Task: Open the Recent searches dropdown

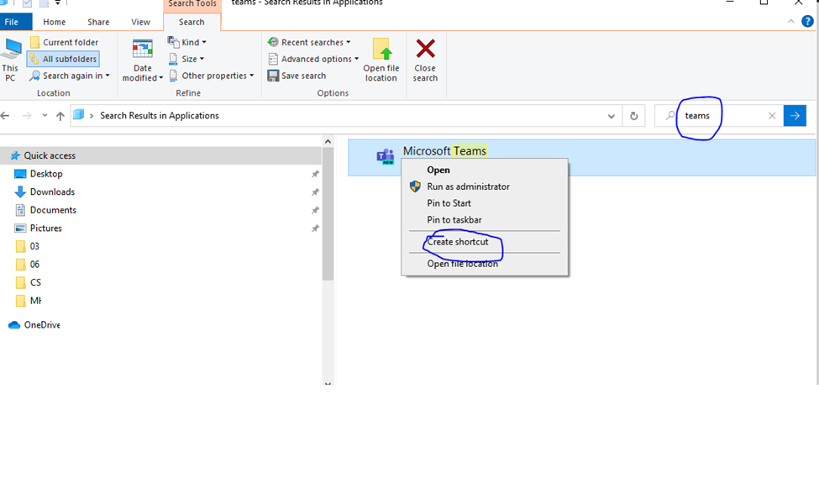Action: [x=310, y=42]
